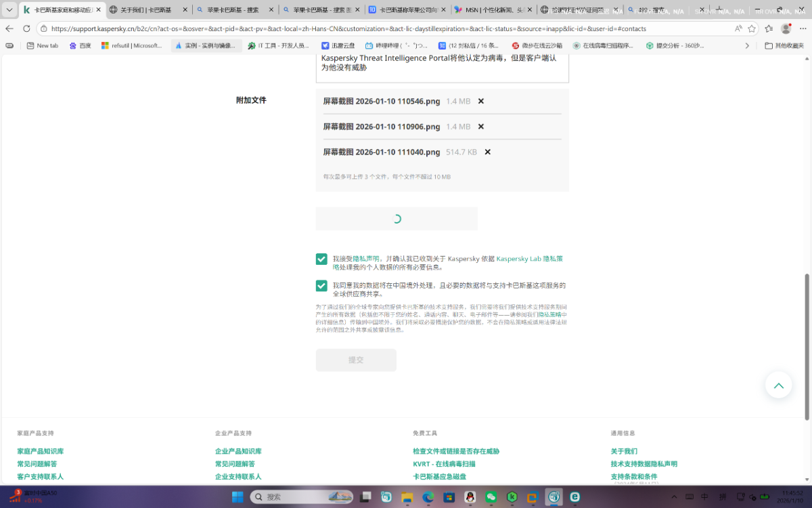Image resolution: width=812 pixels, height=508 pixels.
Task: Remove attachment 屏幕截图 2026-01-10 110546.png
Action: pyautogui.click(x=481, y=101)
